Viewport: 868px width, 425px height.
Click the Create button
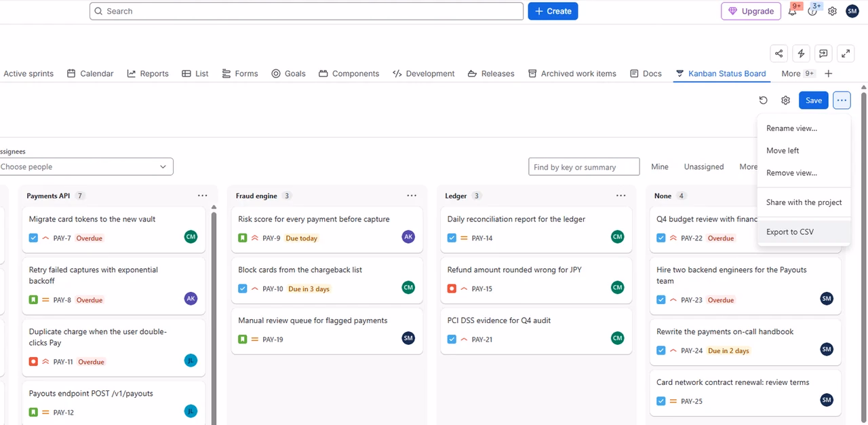(x=553, y=11)
